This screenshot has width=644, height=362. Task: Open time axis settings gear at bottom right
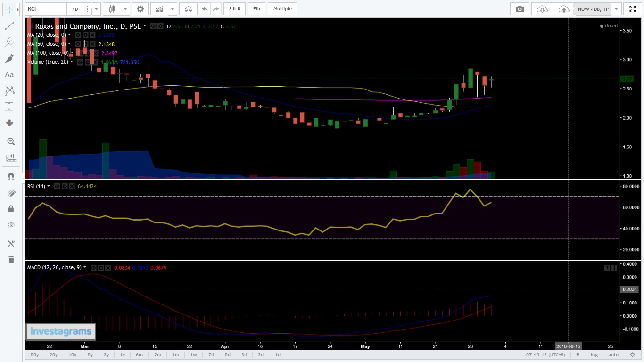pos(632,354)
